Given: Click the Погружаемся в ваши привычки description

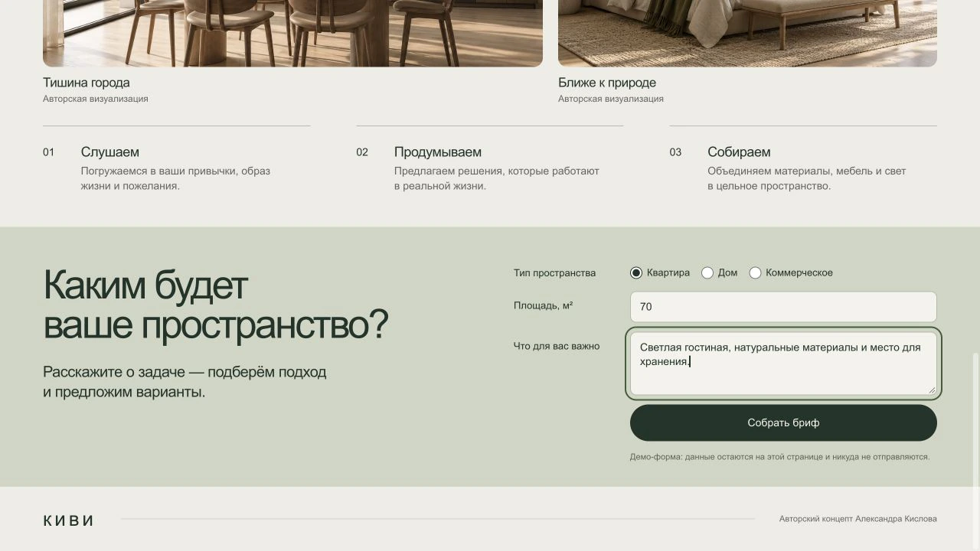Looking at the screenshot, I should coord(175,178).
